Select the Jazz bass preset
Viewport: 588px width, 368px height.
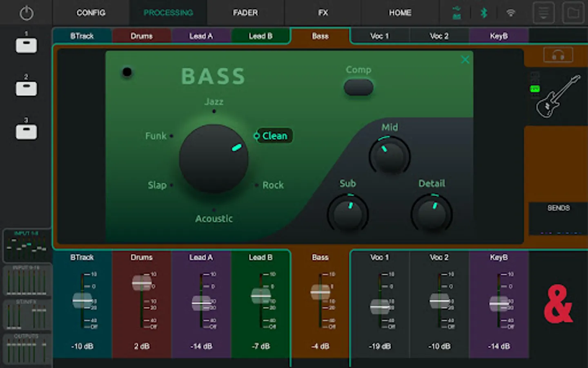pyautogui.click(x=214, y=102)
